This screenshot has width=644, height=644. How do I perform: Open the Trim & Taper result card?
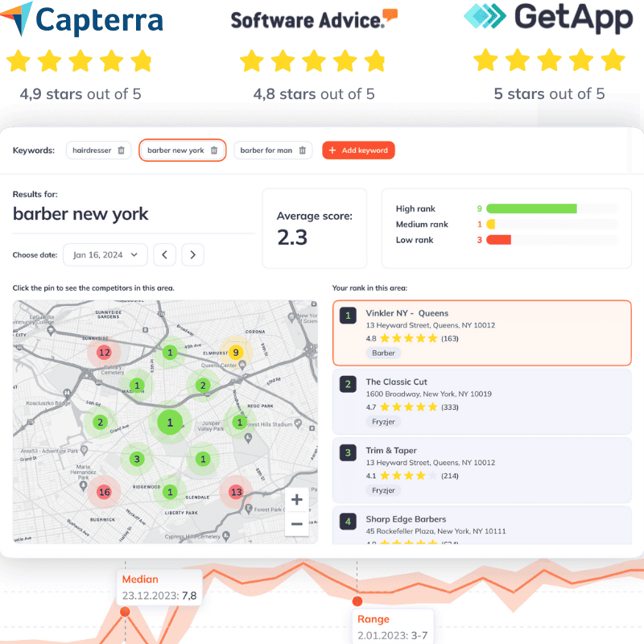click(481, 470)
